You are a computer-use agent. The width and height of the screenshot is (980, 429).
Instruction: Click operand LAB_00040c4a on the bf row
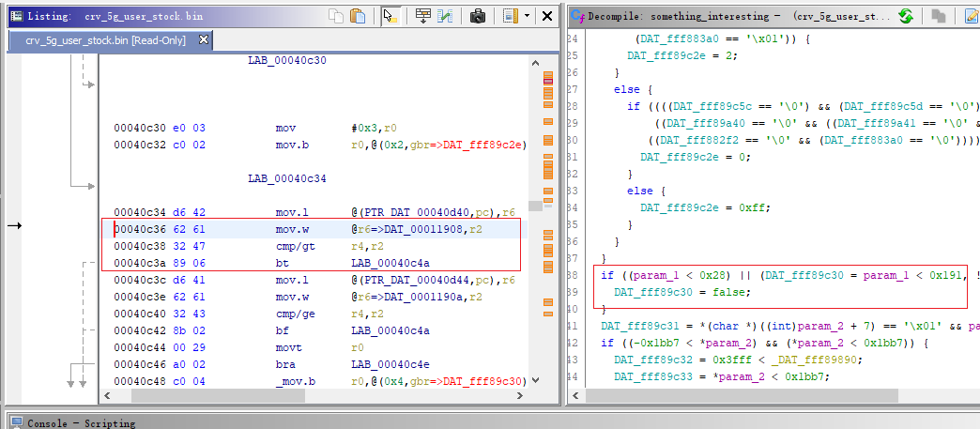390,330
